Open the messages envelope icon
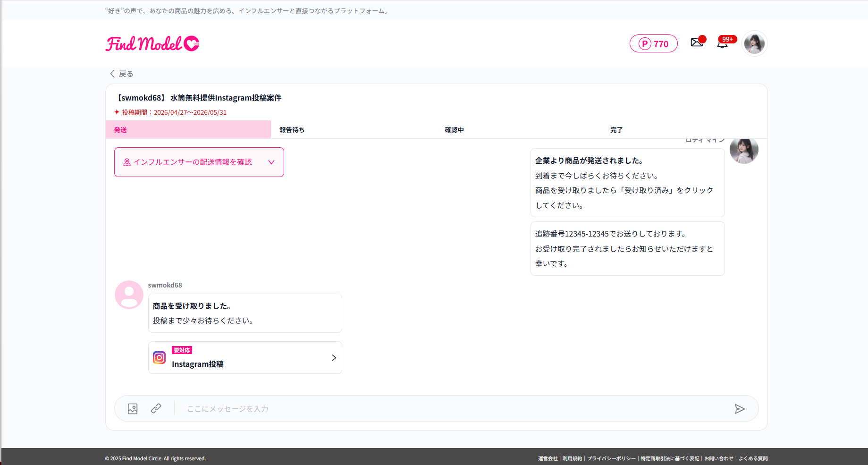The image size is (868, 465). coord(697,42)
